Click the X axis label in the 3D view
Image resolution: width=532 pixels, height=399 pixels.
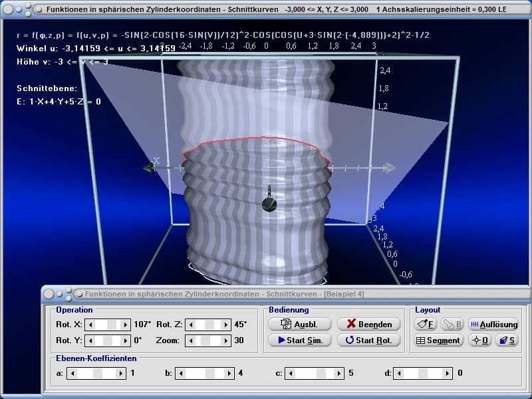click(156, 160)
